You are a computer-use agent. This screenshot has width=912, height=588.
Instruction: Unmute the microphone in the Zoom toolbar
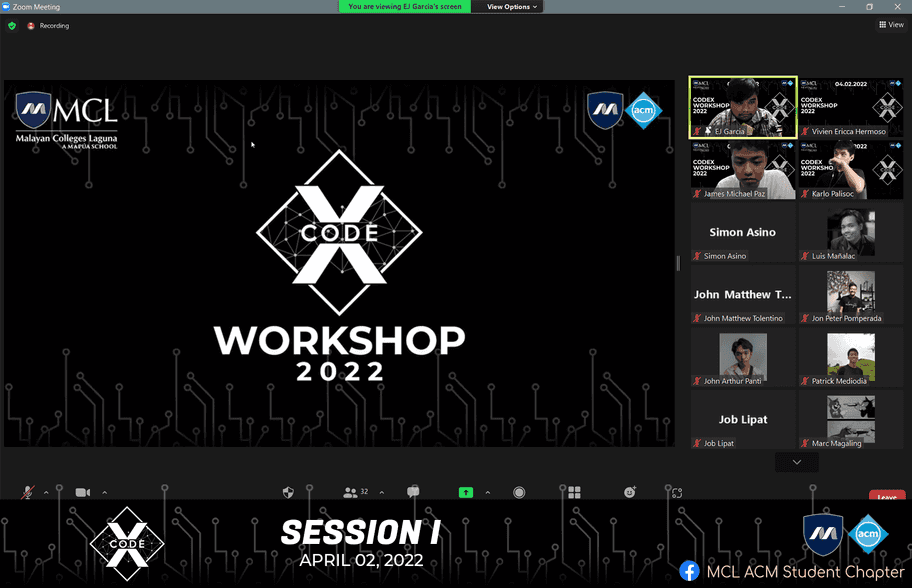coord(28,492)
